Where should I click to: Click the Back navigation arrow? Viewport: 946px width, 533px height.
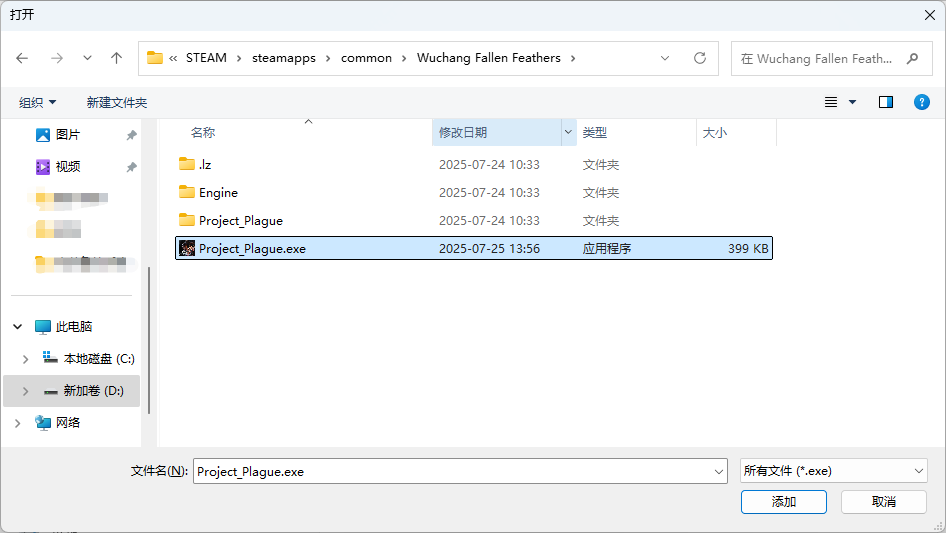point(23,58)
